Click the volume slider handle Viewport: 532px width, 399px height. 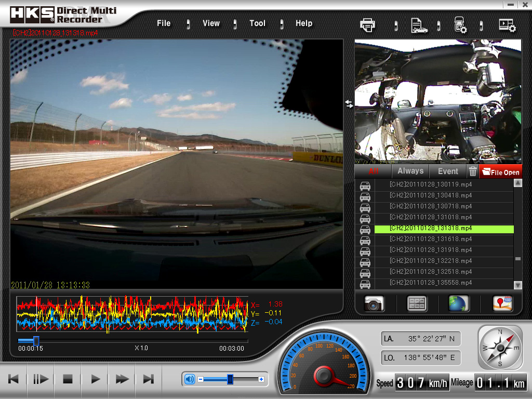tap(230, 379)
